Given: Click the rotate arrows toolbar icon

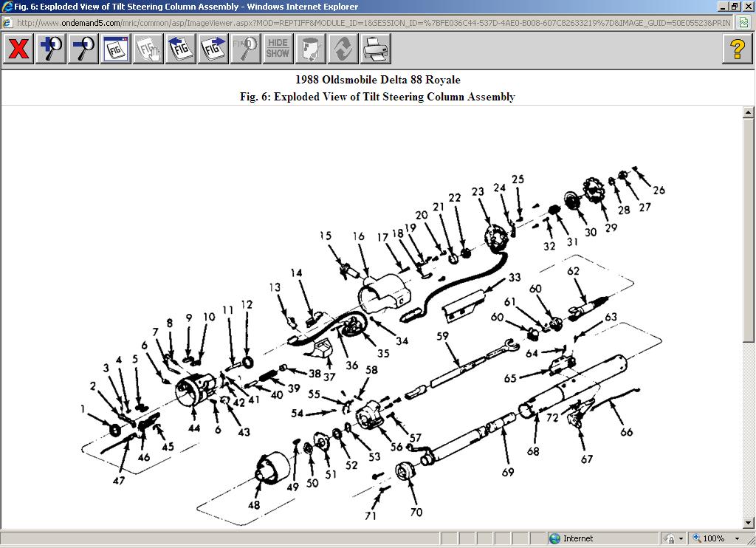Looking at the screenshot, I should 343,48.
